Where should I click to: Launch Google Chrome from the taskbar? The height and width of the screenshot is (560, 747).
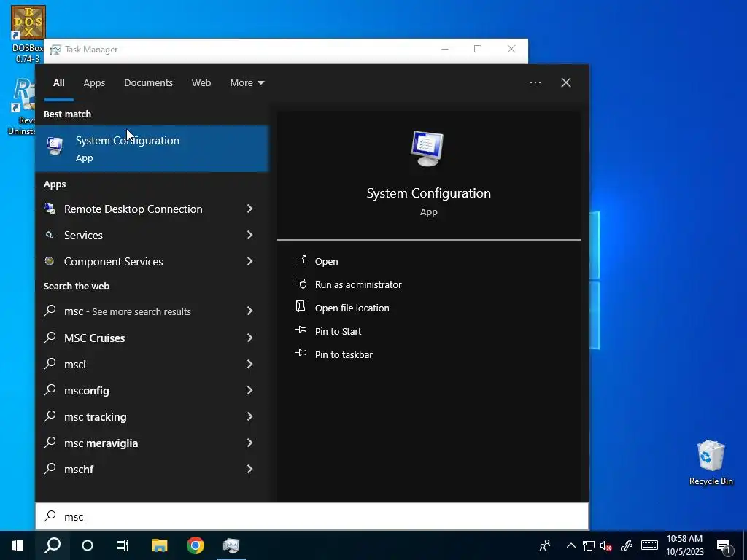pyautogui.click(x=196, y=545)
